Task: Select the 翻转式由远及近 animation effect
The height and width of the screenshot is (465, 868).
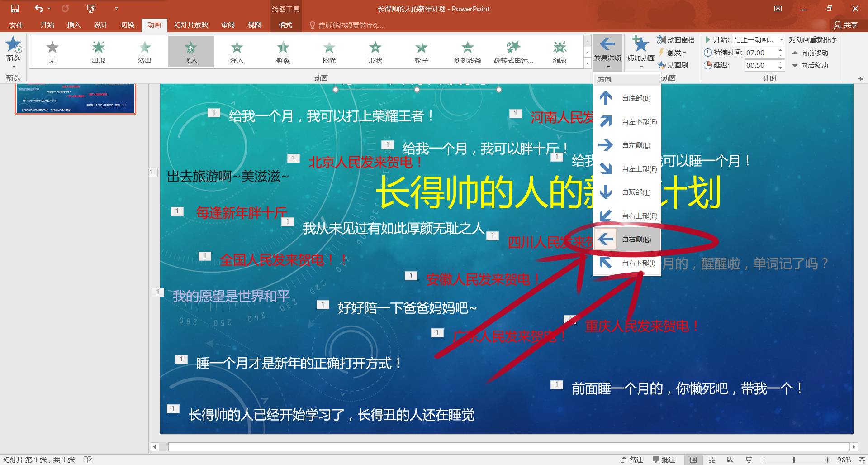Action: click(x=514, y=52)
